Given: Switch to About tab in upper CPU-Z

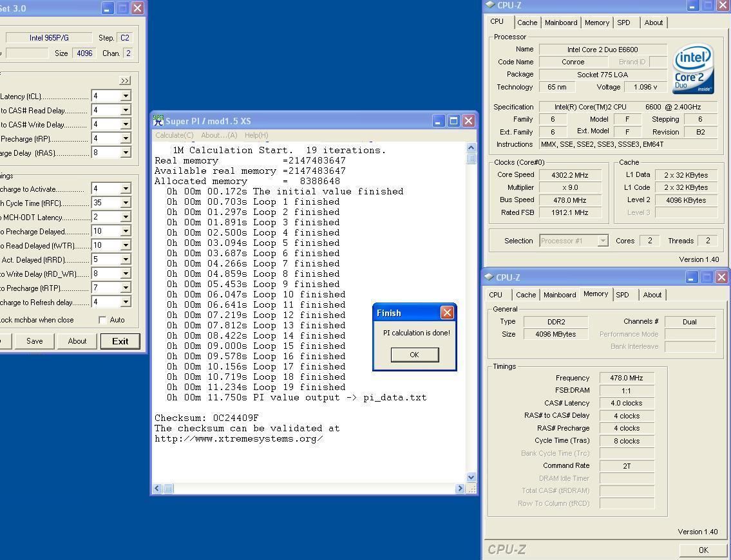Looking at the screenshot, I should [x=654, y=23].
